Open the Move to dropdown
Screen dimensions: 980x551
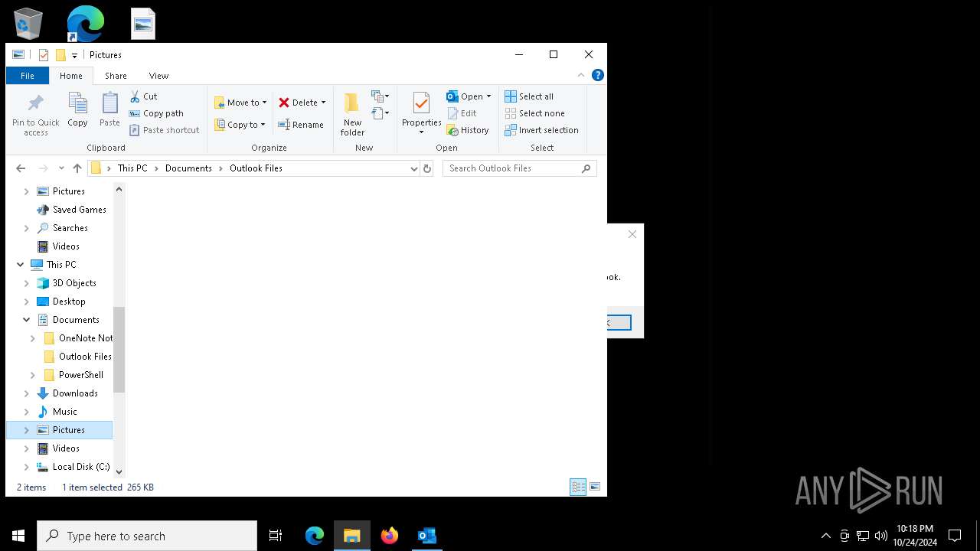click(x=240, y=103)
